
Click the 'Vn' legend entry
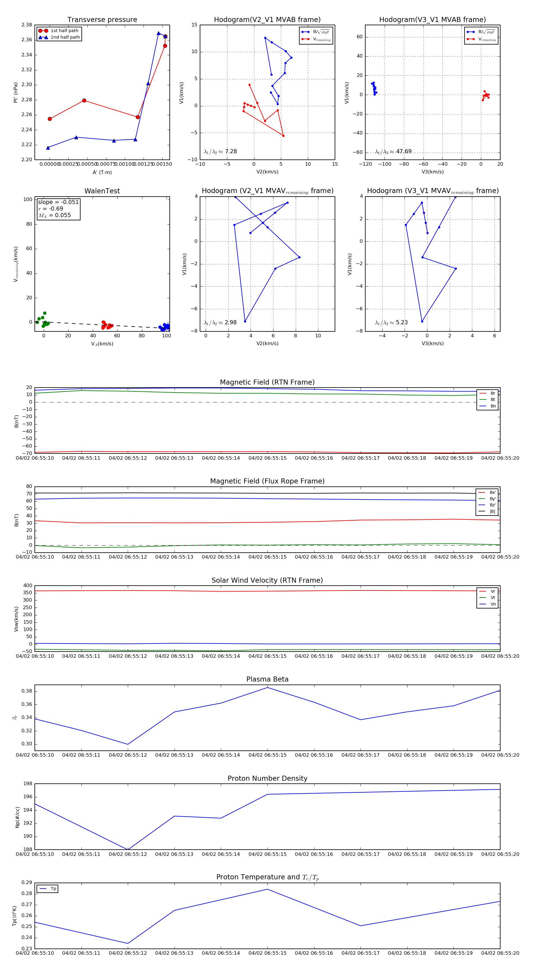click(487, 604)
